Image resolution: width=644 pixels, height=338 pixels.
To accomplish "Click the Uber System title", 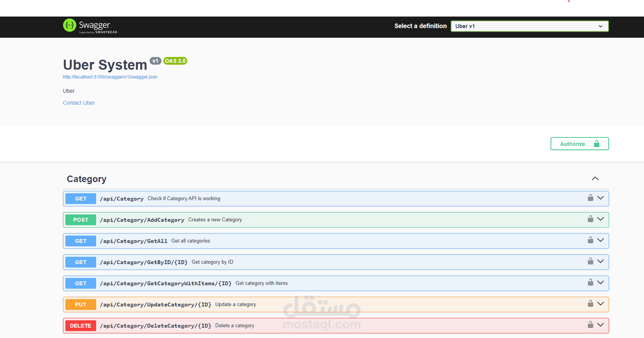I will [105, 65].
